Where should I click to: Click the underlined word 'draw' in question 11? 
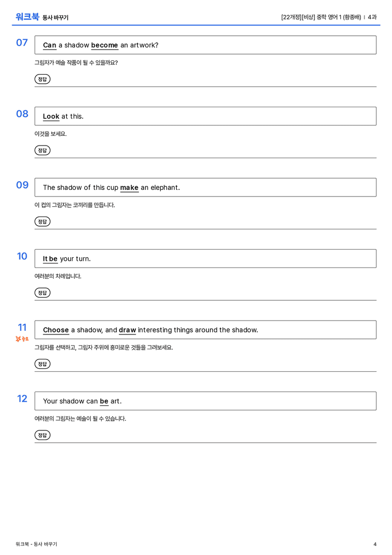(x=128, y=330)
